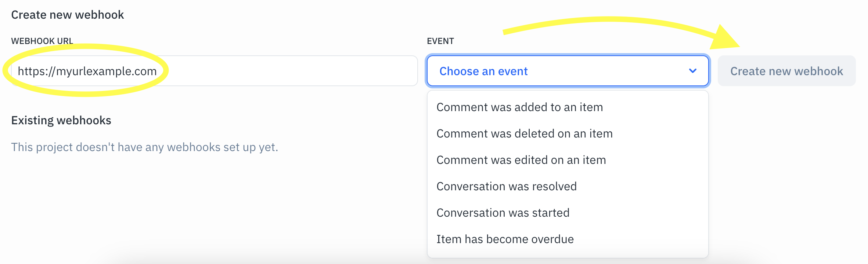Choose Conversation was started event
This screenshot has height=264, width=868.
tap(503, 213)
